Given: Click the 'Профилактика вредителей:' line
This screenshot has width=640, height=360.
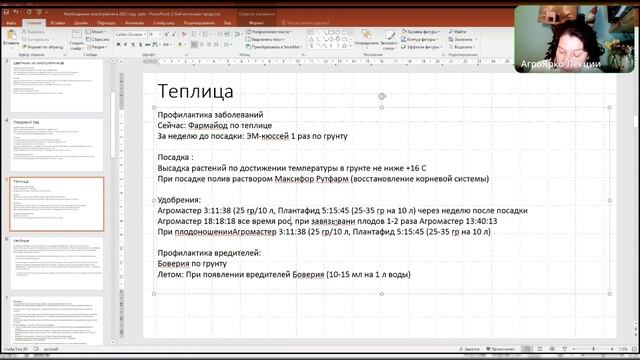Looking at the screenshot, I should (209, 253).
